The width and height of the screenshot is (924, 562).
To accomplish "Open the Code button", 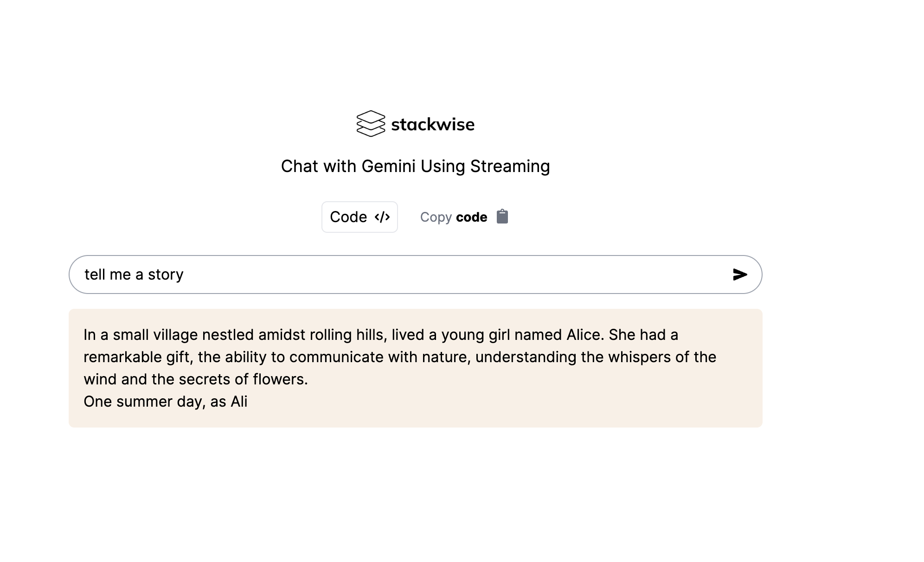I will click(x=359, y=217).
